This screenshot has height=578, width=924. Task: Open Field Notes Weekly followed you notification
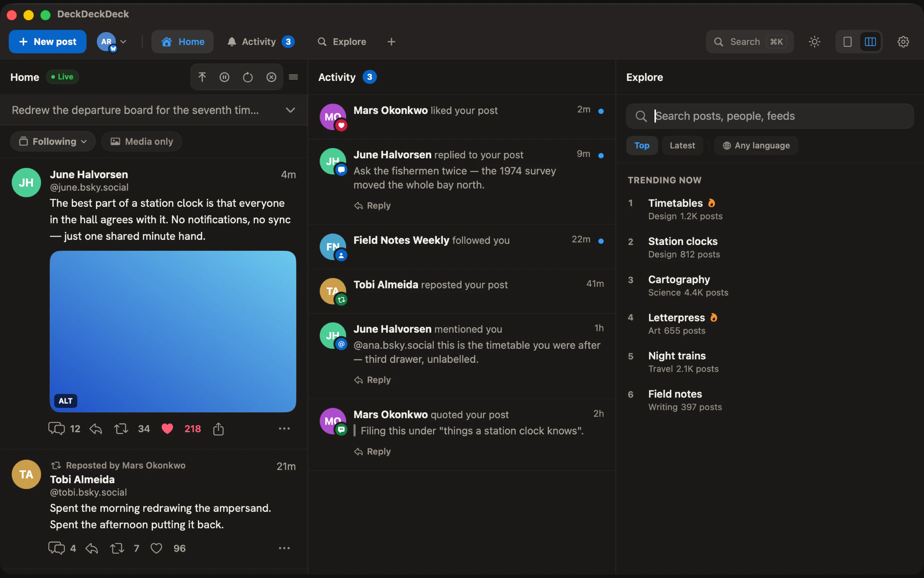pyautogui.click(x=462, y=247)
